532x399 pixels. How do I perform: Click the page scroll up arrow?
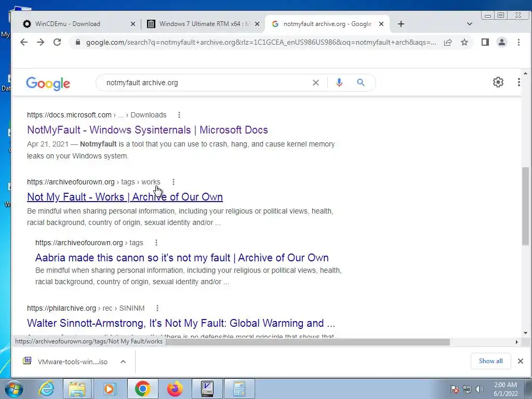[525, 73]
